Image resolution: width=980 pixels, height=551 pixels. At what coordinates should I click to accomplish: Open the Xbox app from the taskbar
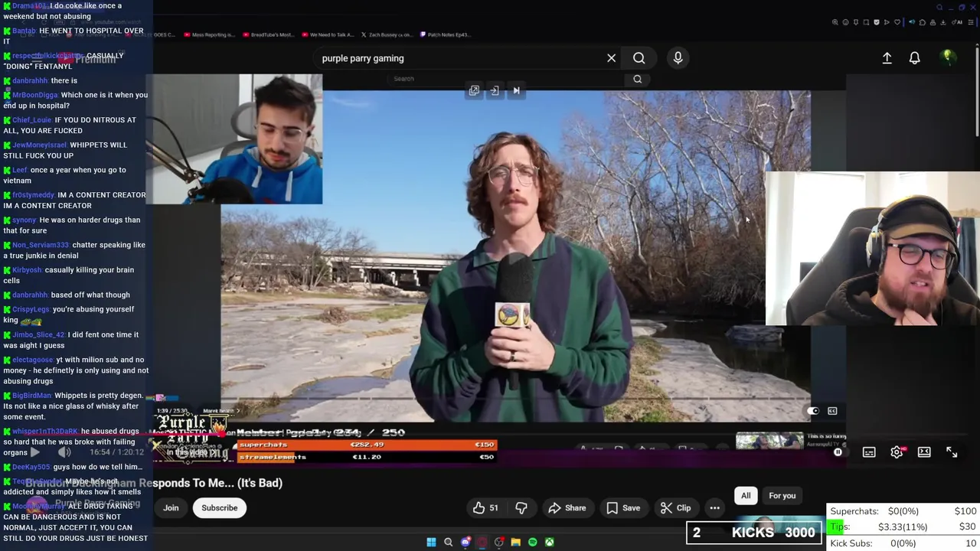click(550, 543)
